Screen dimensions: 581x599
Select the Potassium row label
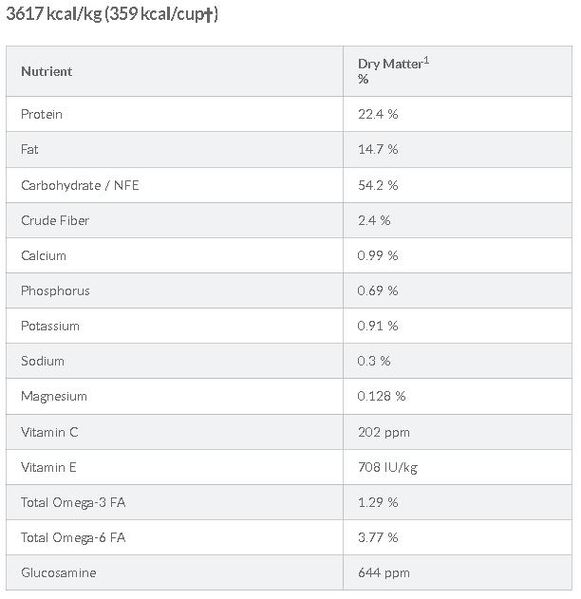point(50,326)
